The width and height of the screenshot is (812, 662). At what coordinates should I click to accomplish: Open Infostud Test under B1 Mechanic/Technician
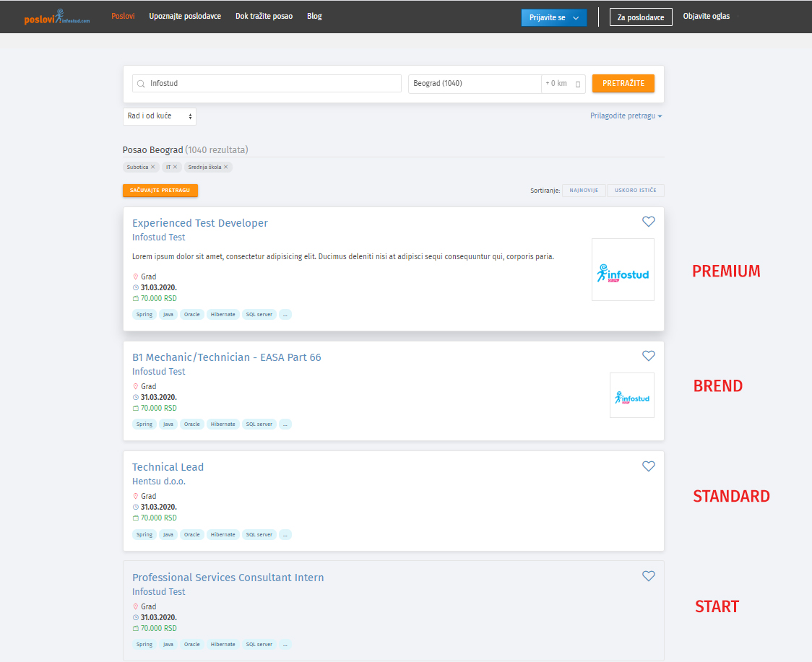158,371
